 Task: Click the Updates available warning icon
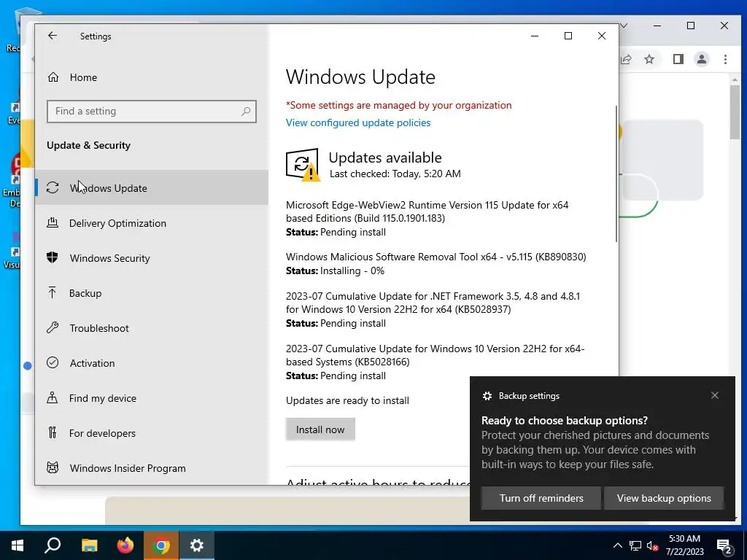coord(303,165)
